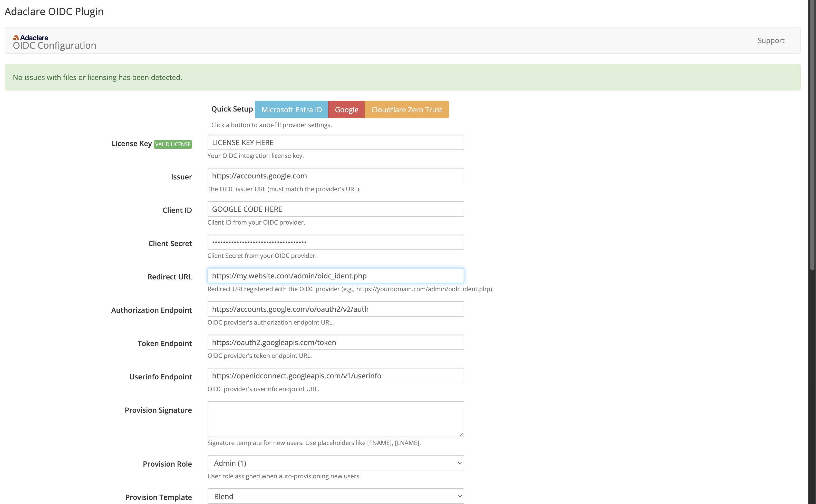
Task: Click the userinfo endpoint URL help text
Action: (x=263, y=389)
